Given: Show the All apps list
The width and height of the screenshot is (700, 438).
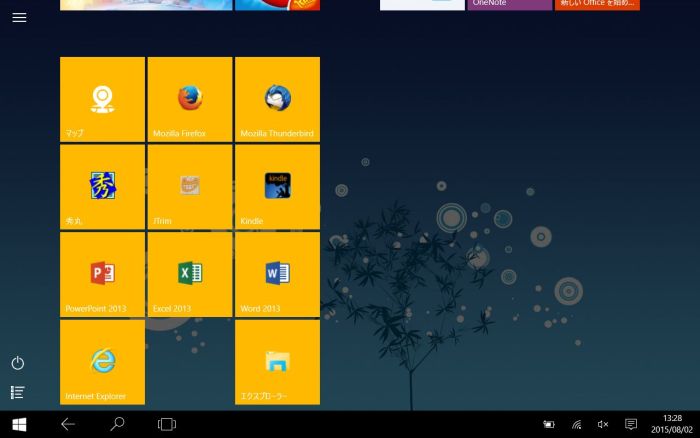Looking at the screenshot, I should click(x=18, y=392).
